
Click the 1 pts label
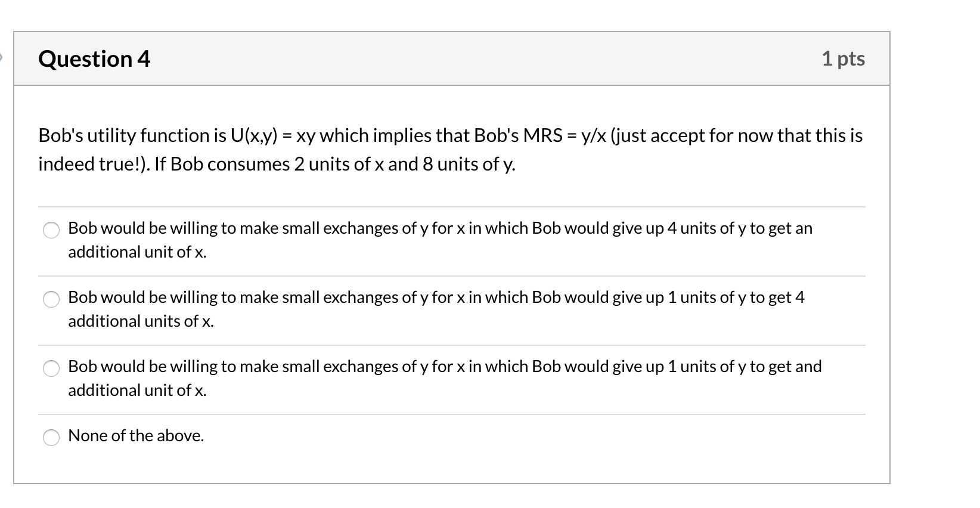pos(844,58)
